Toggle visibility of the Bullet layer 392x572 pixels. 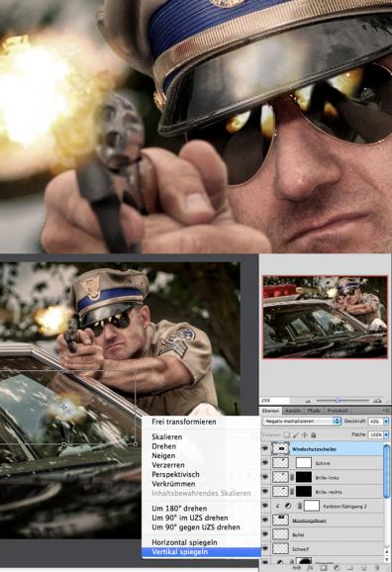click(x=265, y=534)
